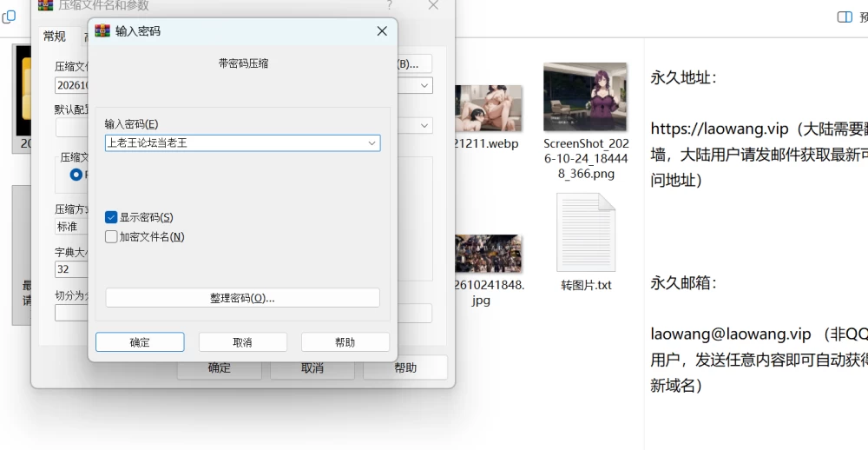Click 取消 in the archive parameters window
This screenshot has width=868, height=450.
pos(312,368)
